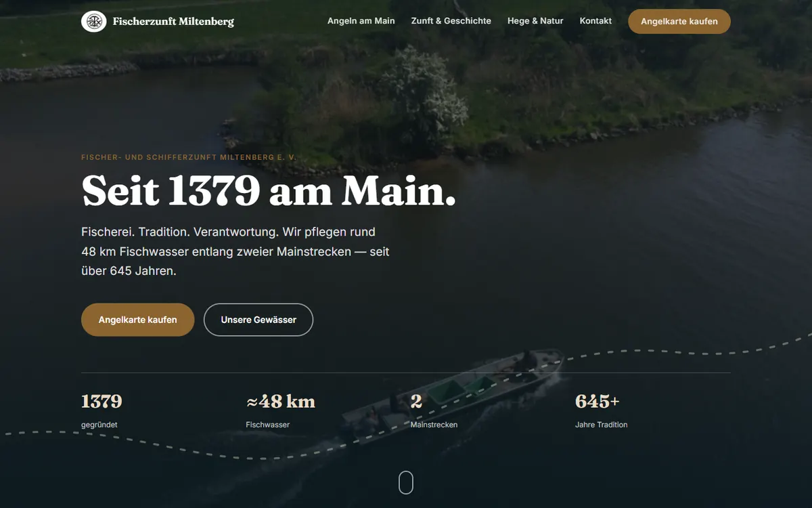Viewport: 812px width, 508px height.
Task: Click the scroll-down mouse indicator
Action: pos(406,483)
